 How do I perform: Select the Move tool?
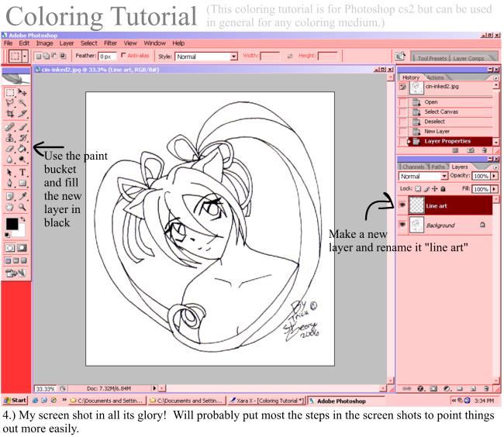(22, 92)
